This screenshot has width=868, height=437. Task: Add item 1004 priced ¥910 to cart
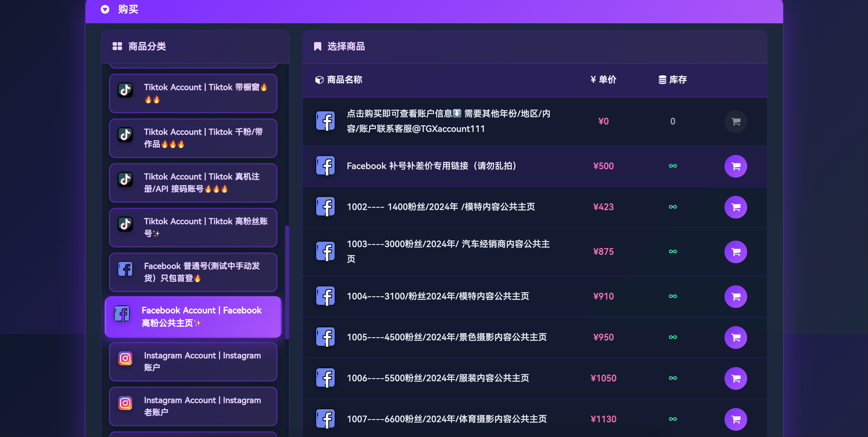point(735,296)
